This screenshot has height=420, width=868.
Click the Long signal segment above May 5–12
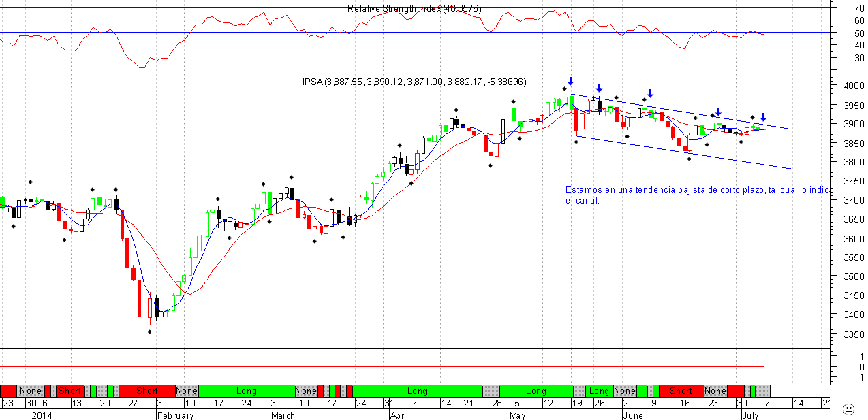tap(536, 391)
